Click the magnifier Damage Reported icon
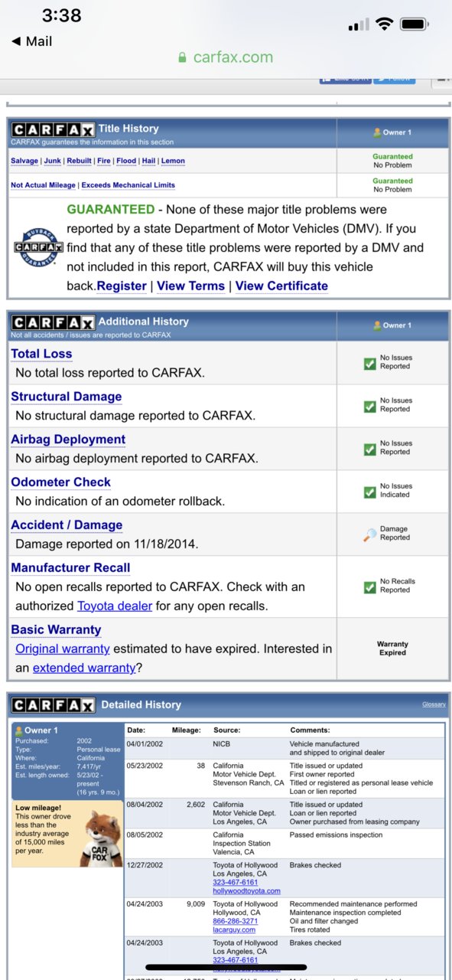Viewport: 452px width, 980px height. (370, 534)
